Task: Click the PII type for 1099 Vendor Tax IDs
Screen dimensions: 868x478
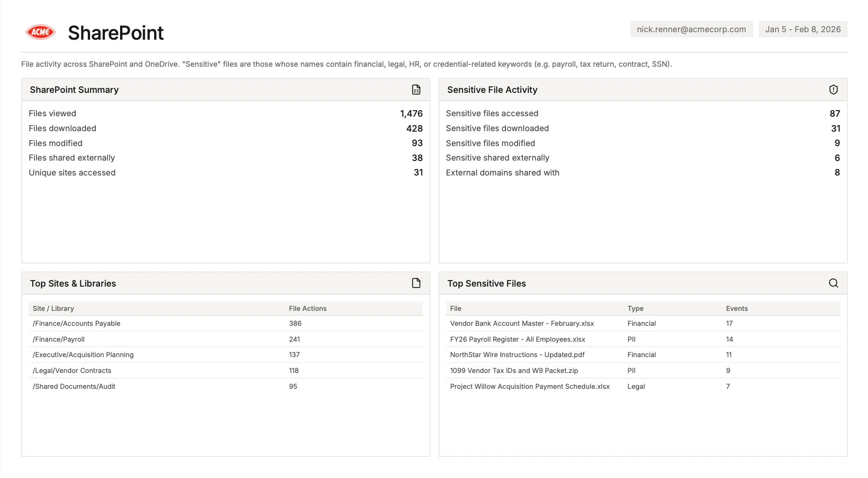Action: [631, 371]
